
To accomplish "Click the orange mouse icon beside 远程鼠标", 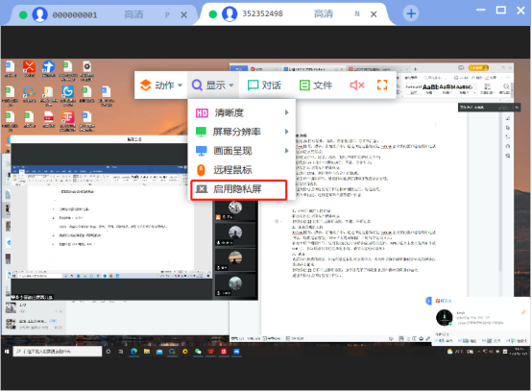I will coord(201,170).
